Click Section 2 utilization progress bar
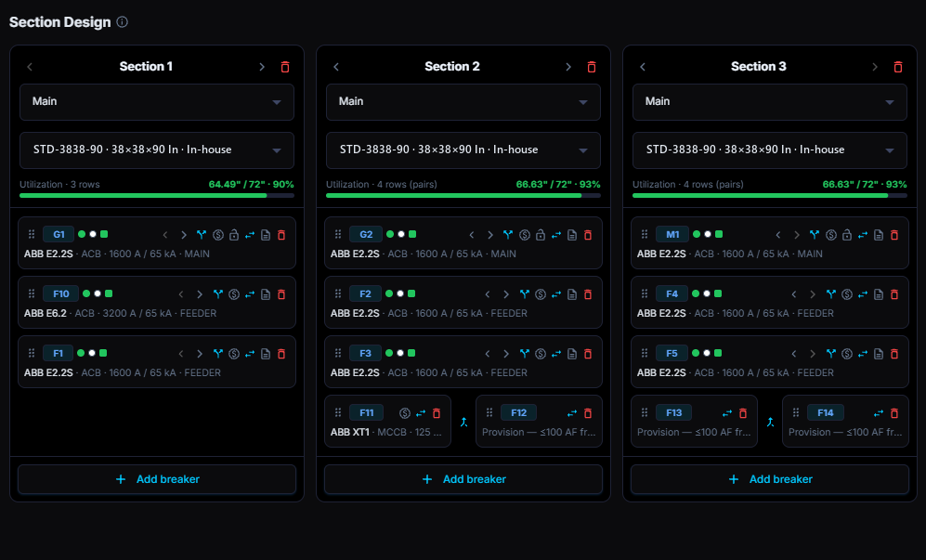The image size is (926, 560). tap(463, 196)
